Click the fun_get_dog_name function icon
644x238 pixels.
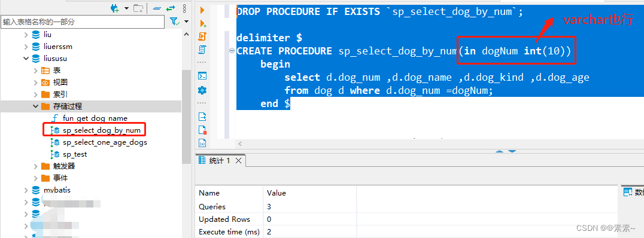click(55, 118)
